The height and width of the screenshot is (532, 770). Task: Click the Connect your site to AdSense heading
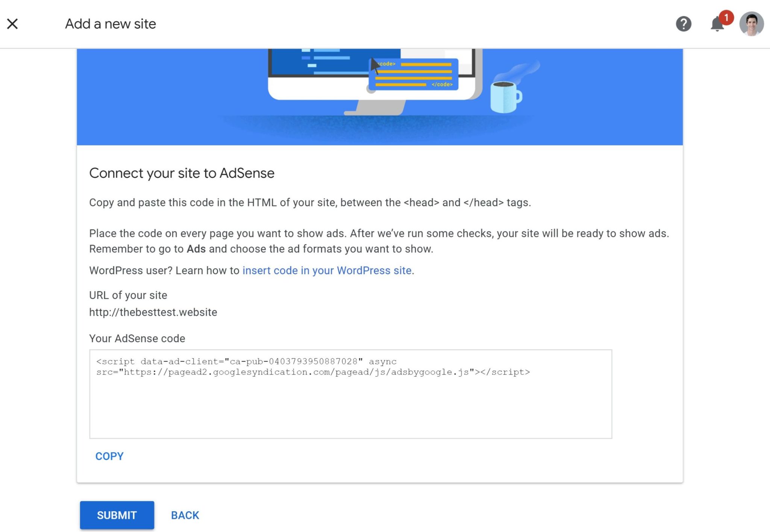tap(182, 173)
